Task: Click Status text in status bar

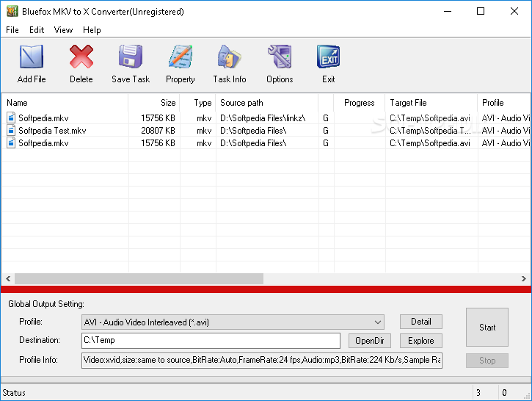Action: (x=14, y=393)
